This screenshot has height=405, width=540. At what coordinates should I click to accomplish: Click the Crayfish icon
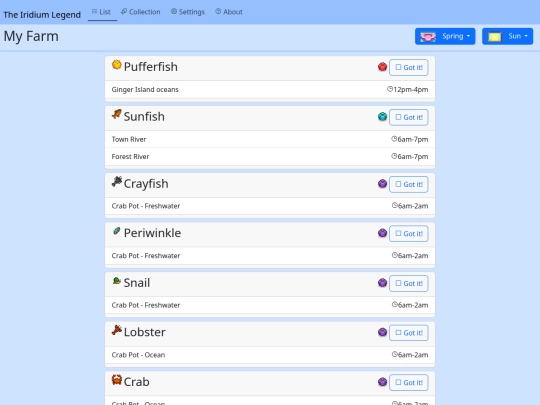[117, 181]
